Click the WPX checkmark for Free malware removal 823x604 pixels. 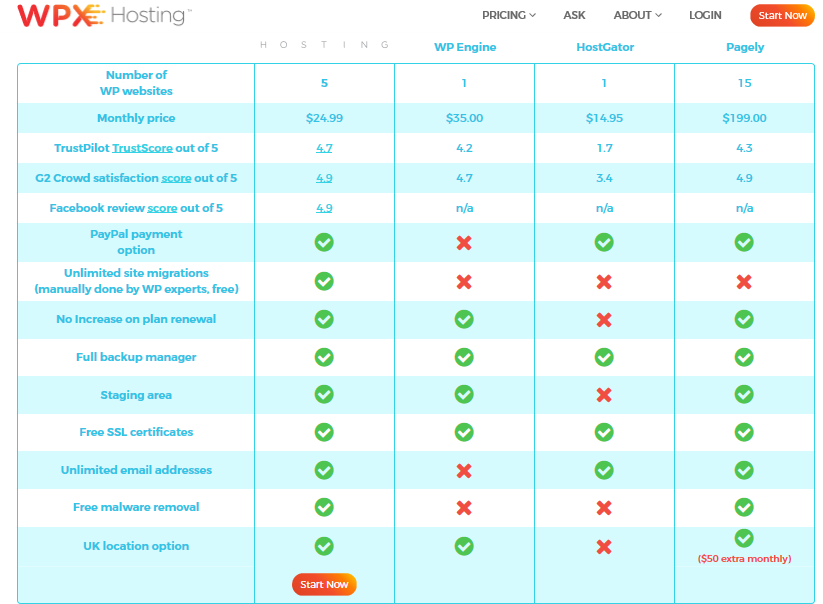324,507
